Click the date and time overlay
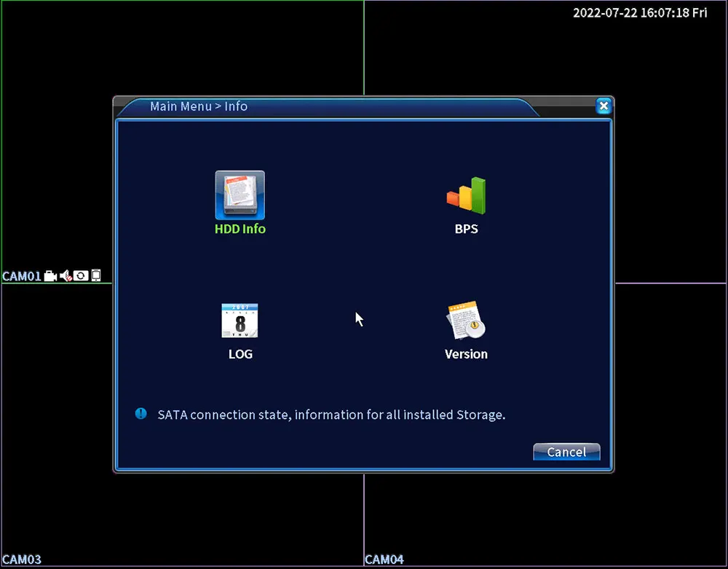Image resolution: width=728 pixels, height=569 pixels. pos(640,12)
